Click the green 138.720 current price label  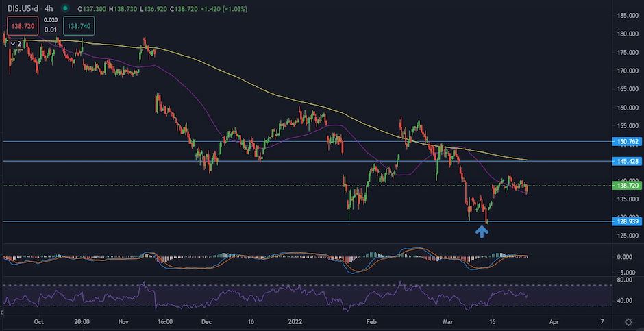tap(626, 186)
